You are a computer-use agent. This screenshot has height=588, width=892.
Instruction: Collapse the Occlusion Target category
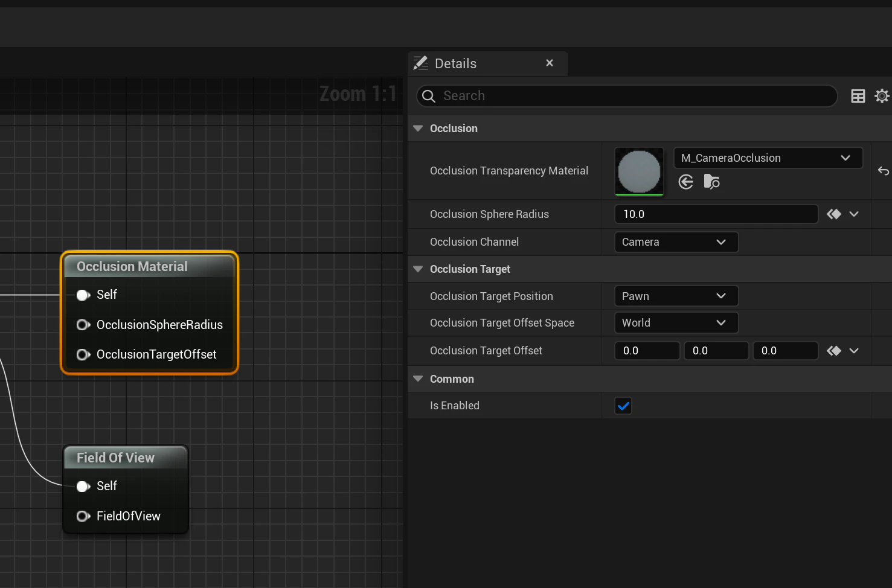[x=418, y=269]
